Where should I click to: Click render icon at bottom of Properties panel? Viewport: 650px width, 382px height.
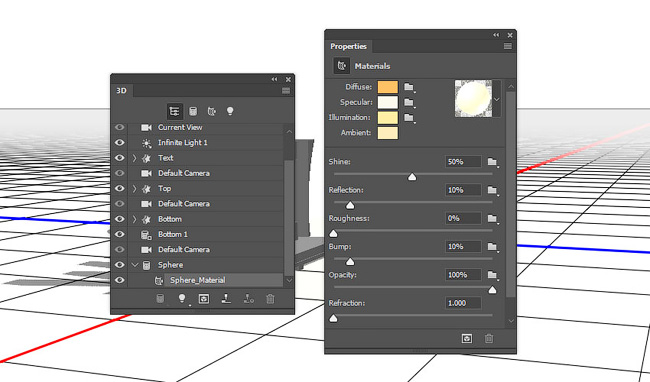[467, 338]
